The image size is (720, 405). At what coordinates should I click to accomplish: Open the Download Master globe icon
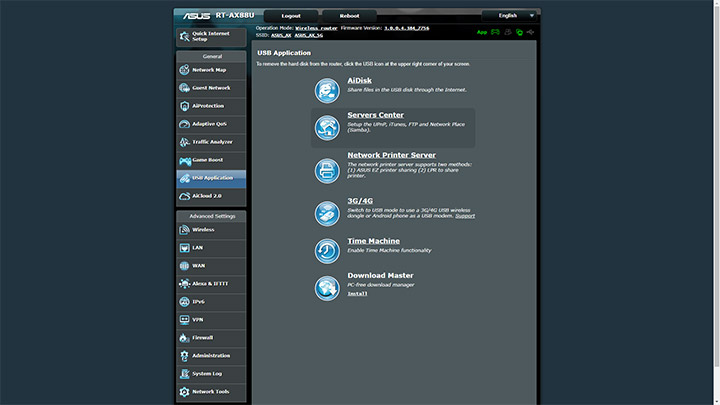click(x=327, y=288)
